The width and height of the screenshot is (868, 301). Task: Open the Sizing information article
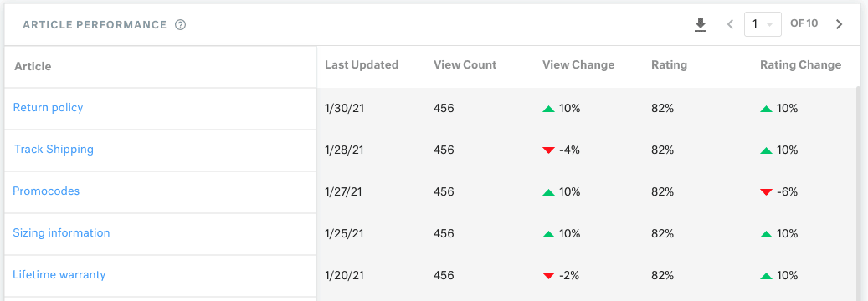tap(61, 233)
